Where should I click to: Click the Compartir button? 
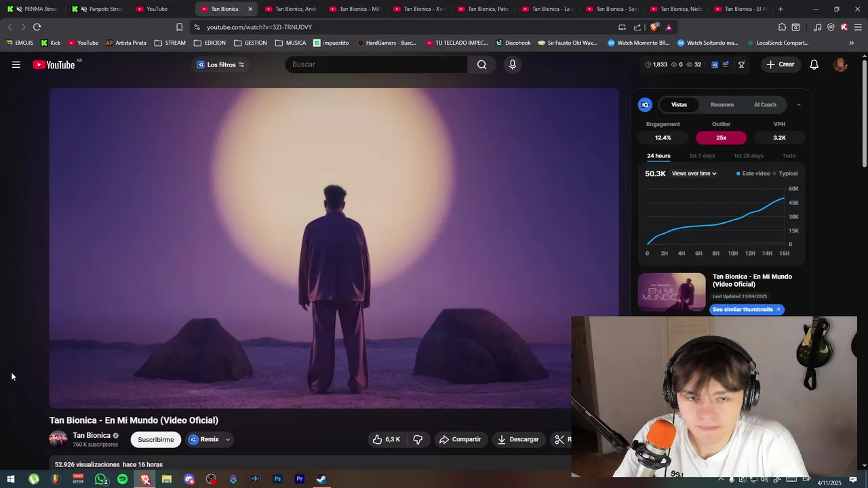pos(460,439)
